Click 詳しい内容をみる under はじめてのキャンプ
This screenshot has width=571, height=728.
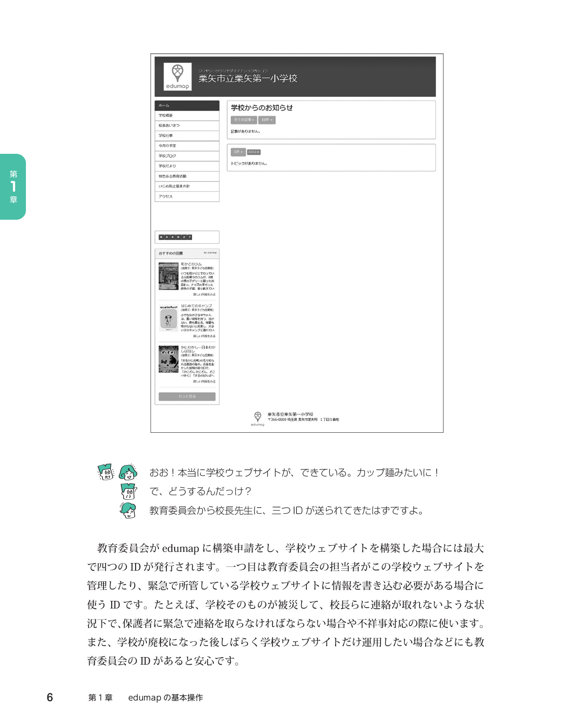(204, 336)
